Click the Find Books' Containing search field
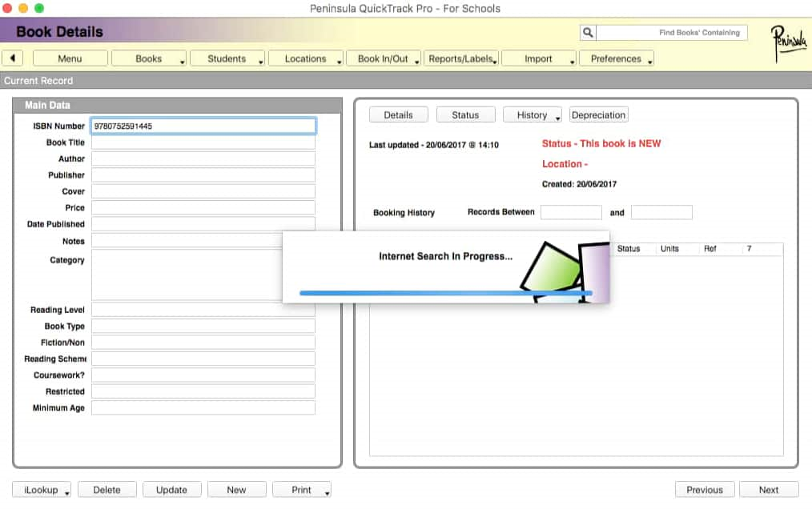The height and width of the screenshot is (509, 812). (672, 33)
